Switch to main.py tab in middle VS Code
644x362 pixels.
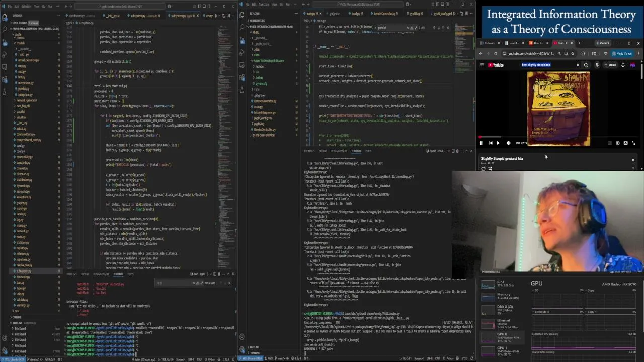click(x=312, y=14)
